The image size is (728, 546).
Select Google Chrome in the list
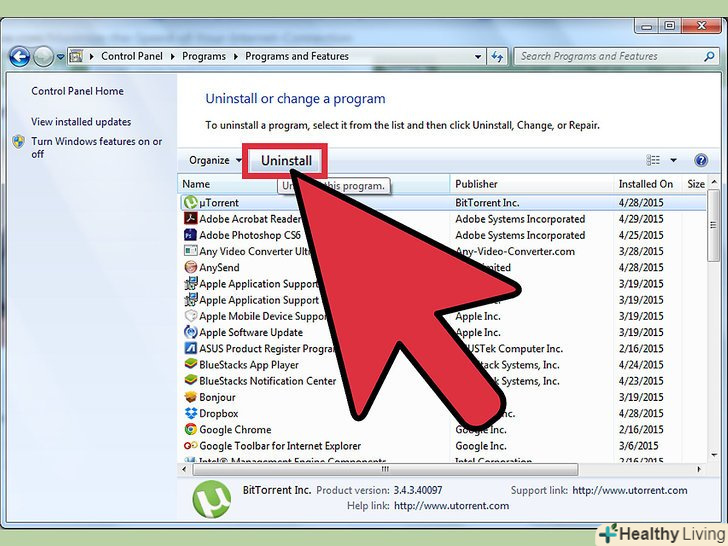235,429
